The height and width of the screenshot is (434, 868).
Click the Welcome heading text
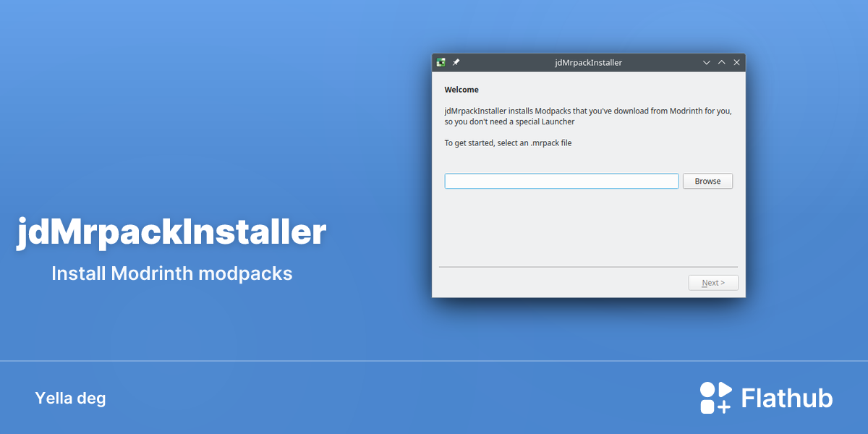click(461, 90)
